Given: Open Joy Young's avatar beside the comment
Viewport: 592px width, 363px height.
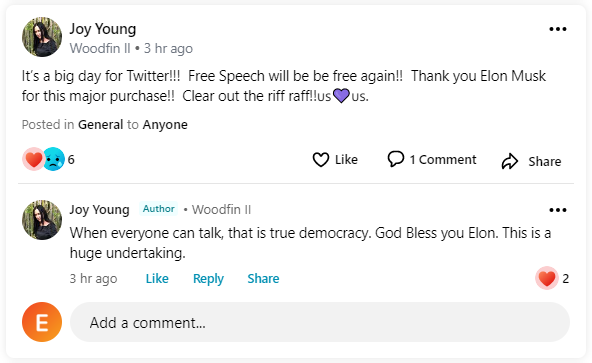Looking at the screenshot, I should coord(42,220).
